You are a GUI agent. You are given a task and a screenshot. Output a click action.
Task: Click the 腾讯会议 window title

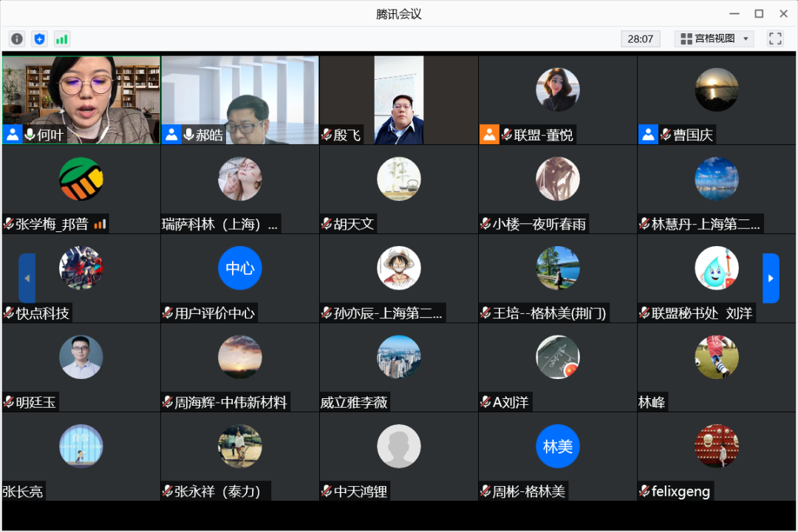pos(398,14)
